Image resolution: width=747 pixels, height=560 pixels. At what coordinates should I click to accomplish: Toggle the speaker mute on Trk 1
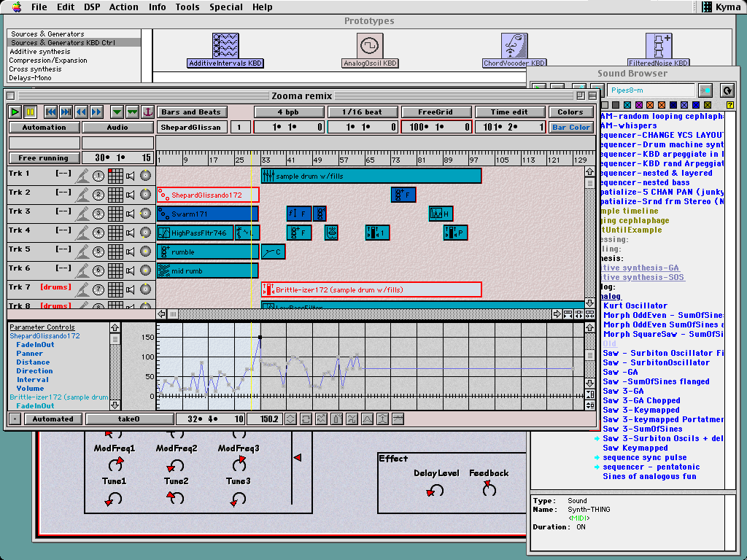coord(130,176)
